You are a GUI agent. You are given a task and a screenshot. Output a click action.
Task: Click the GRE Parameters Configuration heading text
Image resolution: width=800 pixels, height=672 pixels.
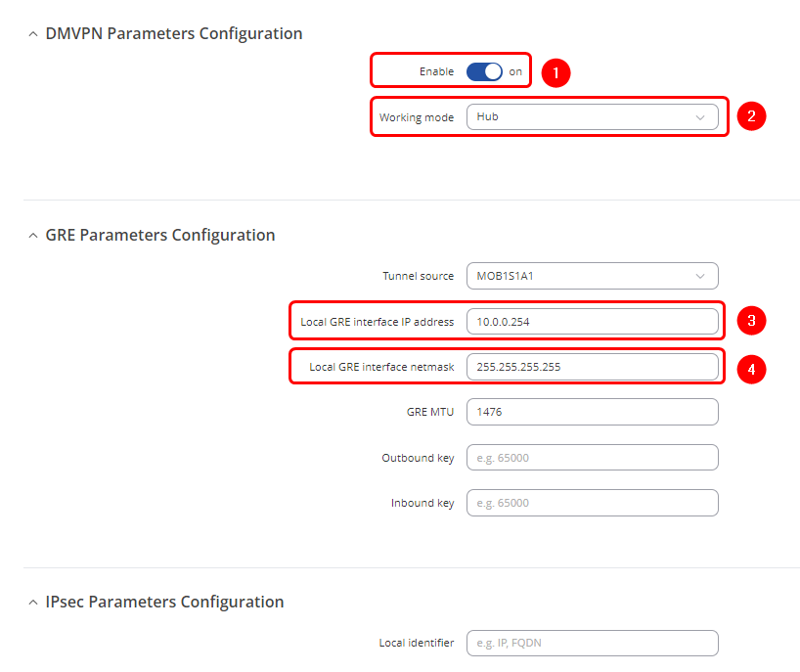160,236
